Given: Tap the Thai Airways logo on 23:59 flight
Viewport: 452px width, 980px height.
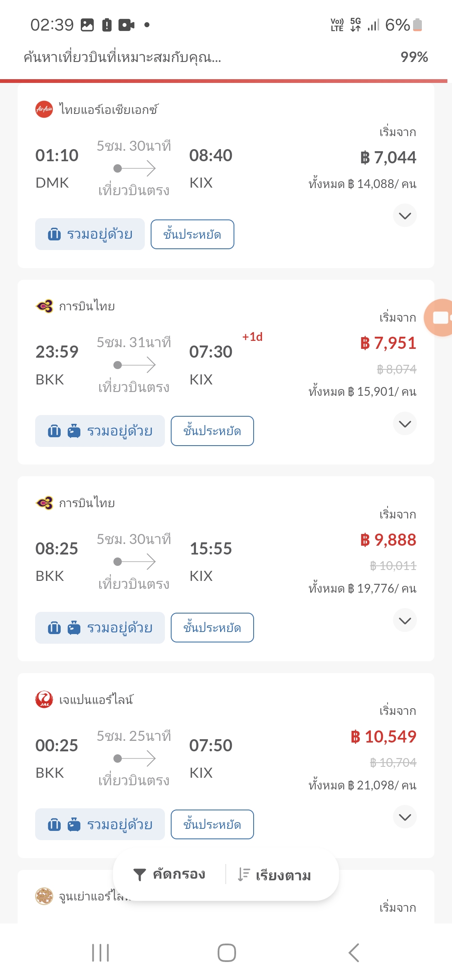Looking at the screenshot, I should pyautogui.click(x=44, y=306).
